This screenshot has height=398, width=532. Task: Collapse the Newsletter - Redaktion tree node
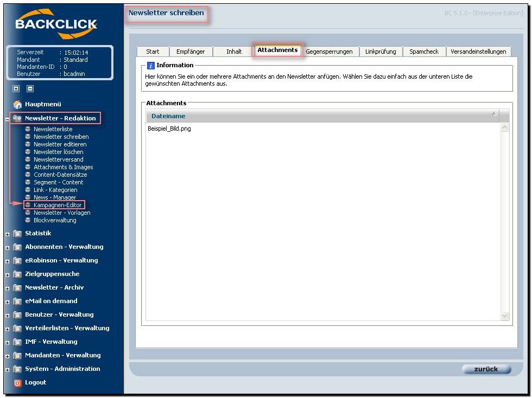point(8,119)
